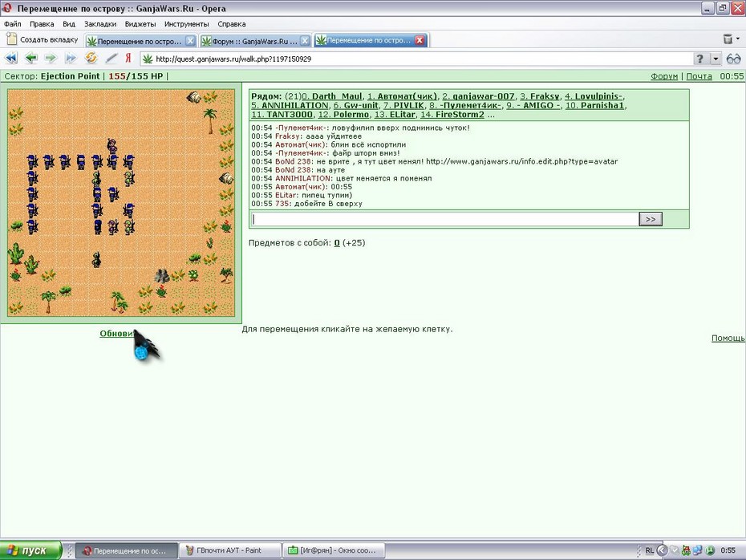Click the fast-forward navigation icon
The width and height of the screenshot is (746, 560).
coord(71,59)
